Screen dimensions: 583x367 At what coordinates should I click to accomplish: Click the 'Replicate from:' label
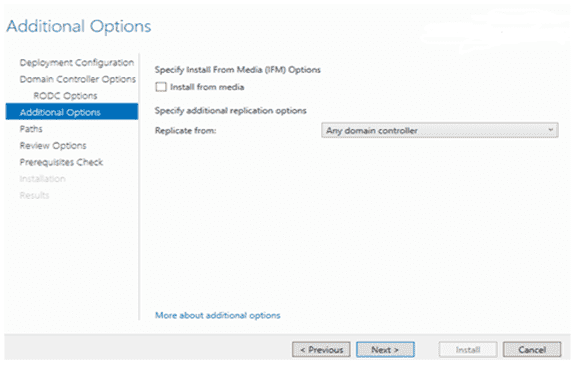186,131
